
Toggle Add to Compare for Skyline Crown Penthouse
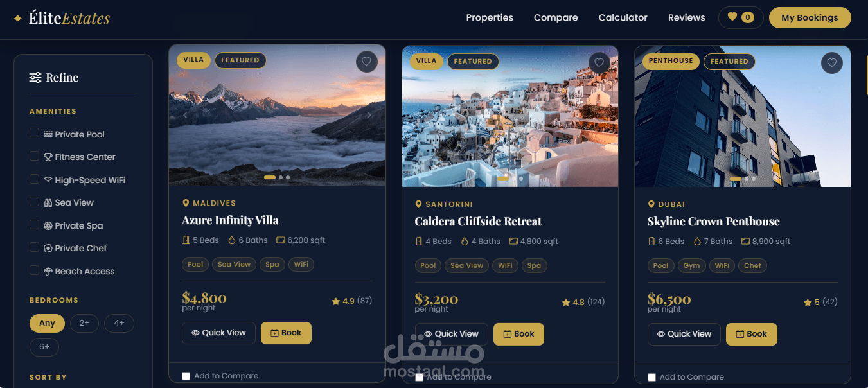[x=651, y=377]
